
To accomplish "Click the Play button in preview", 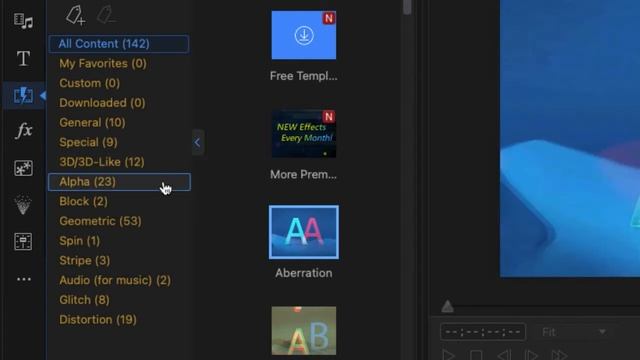I will (x=448, y=355).
